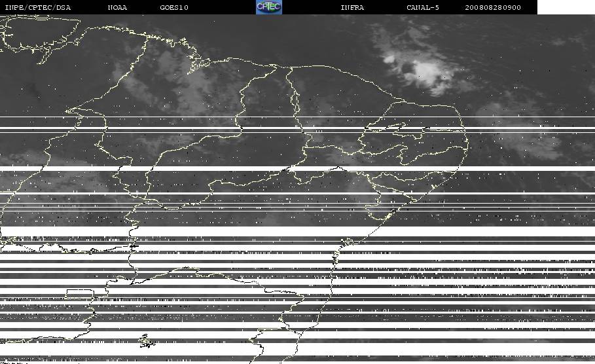This screenshot has width=595, height=364.
Task: Select the NOAA label in the header
Action: point(117,7)
